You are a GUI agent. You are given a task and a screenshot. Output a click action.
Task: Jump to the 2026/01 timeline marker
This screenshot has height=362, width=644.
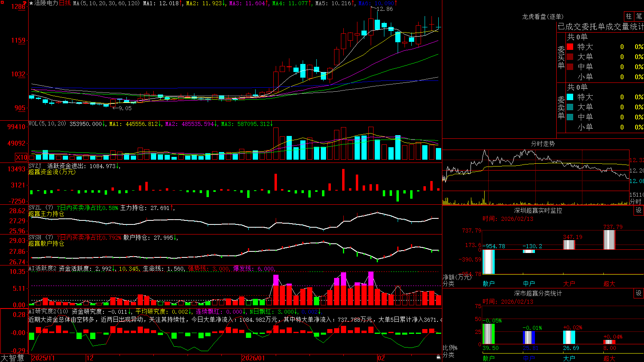coord(254,358)
